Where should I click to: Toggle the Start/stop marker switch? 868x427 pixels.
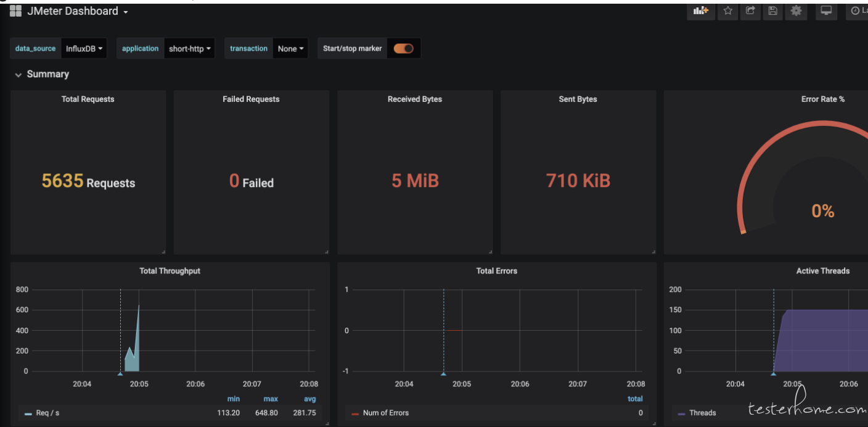(404, 49)
